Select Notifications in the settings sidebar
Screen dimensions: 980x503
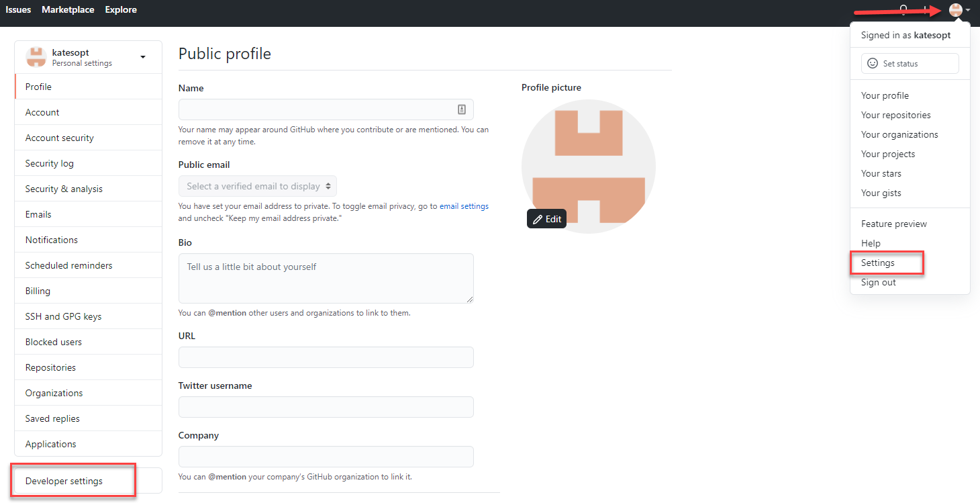[51, 239]
